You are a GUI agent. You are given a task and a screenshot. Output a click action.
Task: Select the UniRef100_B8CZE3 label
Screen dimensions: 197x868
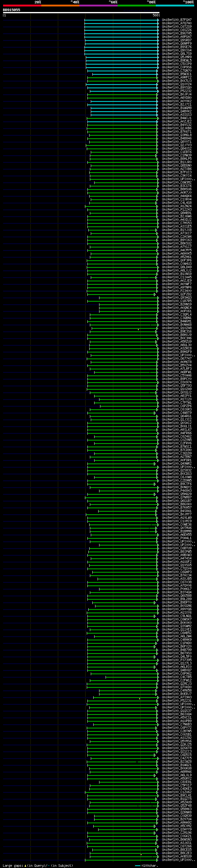coord(177,853)
